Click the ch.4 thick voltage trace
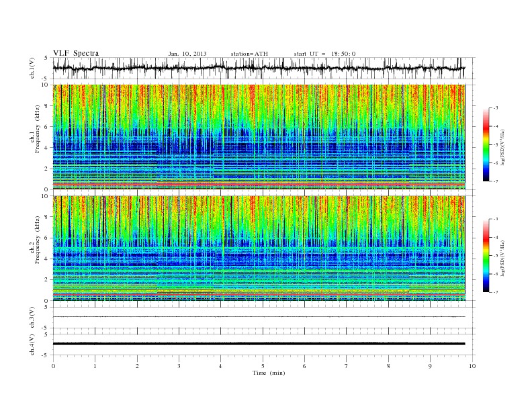 (x=259, y=344)
